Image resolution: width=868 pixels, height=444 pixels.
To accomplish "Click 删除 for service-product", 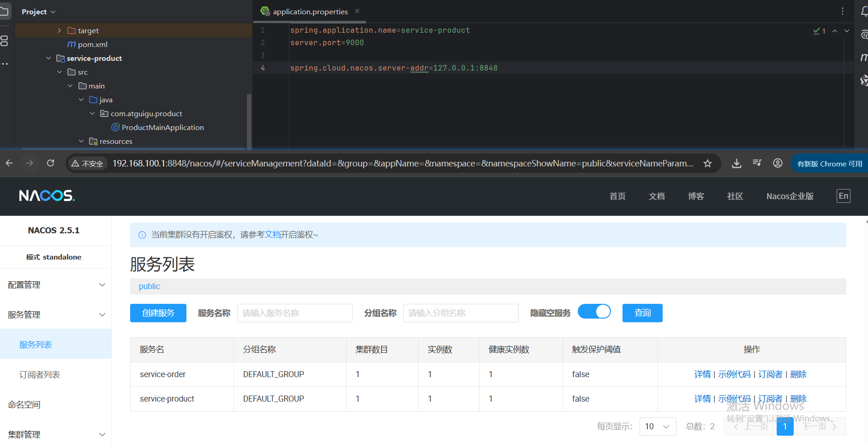I will click(798, 399).
